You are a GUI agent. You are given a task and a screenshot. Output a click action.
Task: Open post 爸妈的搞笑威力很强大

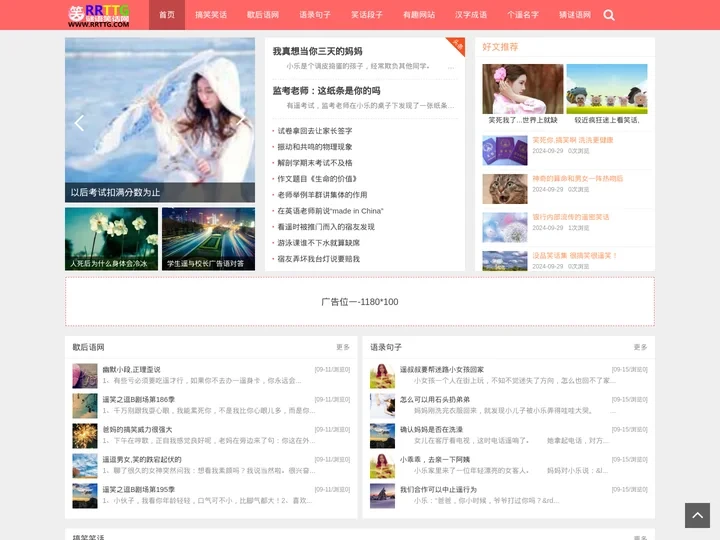coord(137,429)
